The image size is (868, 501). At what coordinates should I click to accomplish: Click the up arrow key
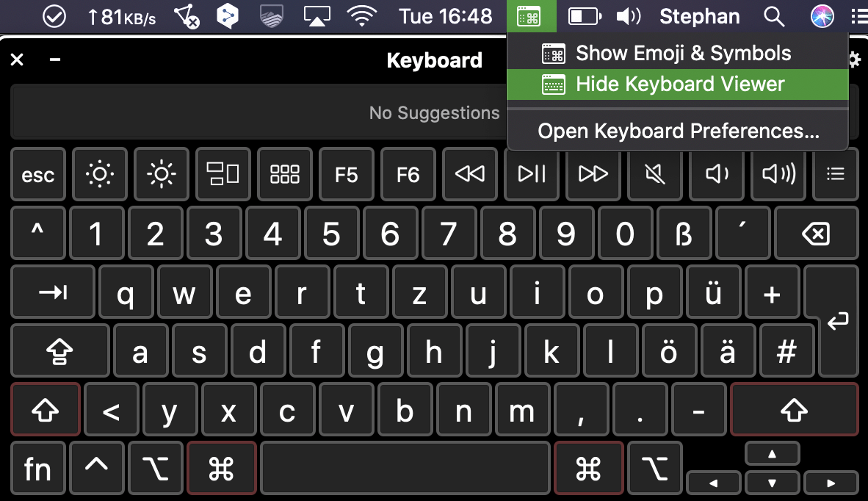pyautogui.click(x=773, y=454)
